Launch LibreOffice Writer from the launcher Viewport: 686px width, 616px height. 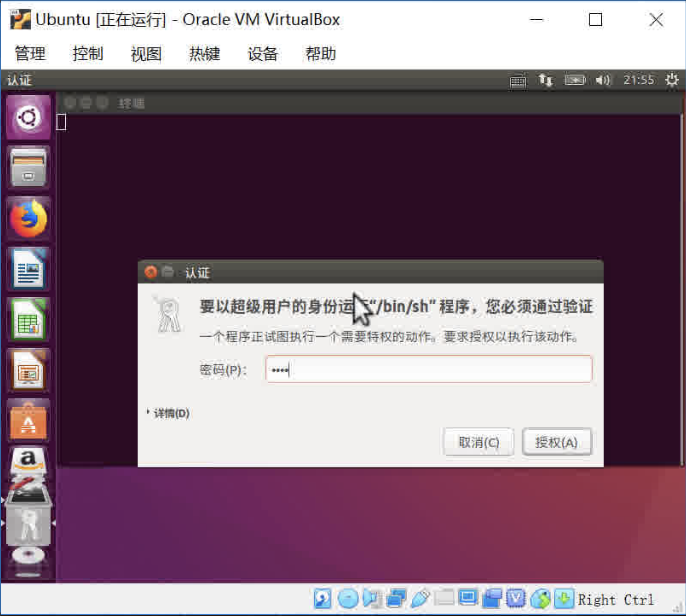28,269
